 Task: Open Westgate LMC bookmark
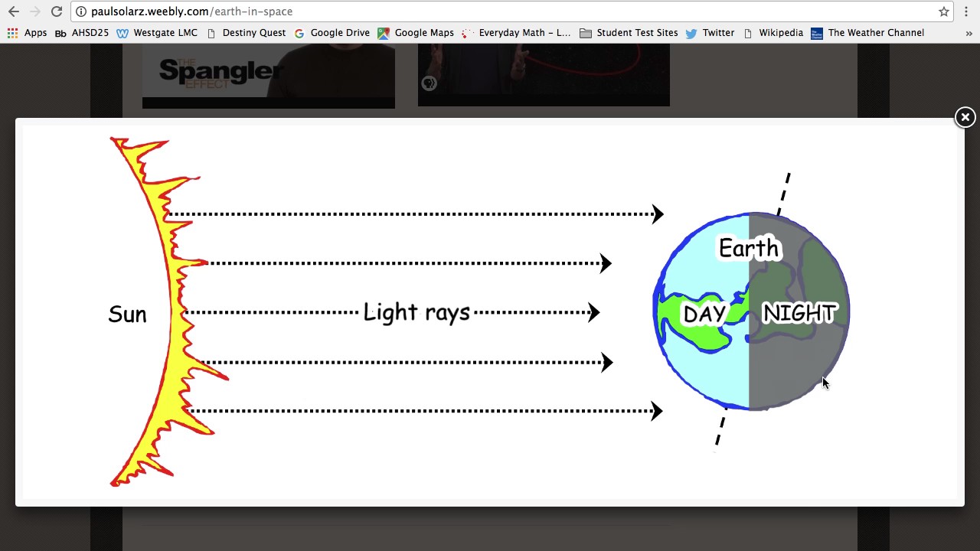[157, 33]
